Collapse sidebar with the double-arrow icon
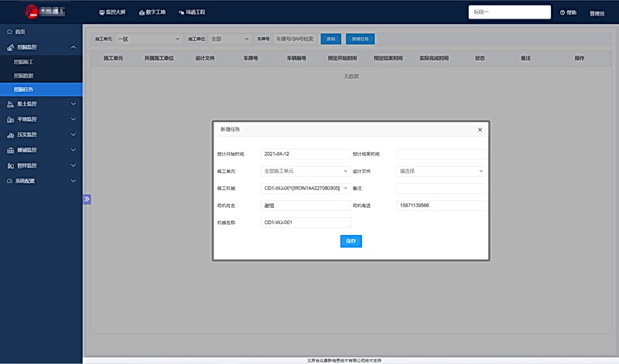 click(87, 199)
